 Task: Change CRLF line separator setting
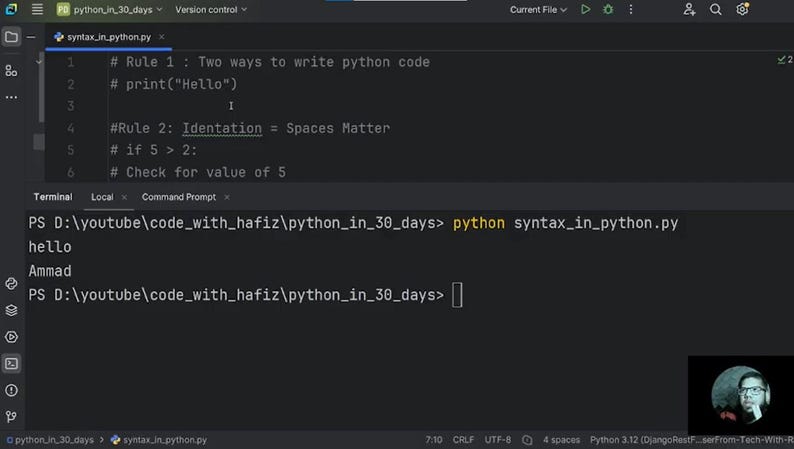point(463,440)
